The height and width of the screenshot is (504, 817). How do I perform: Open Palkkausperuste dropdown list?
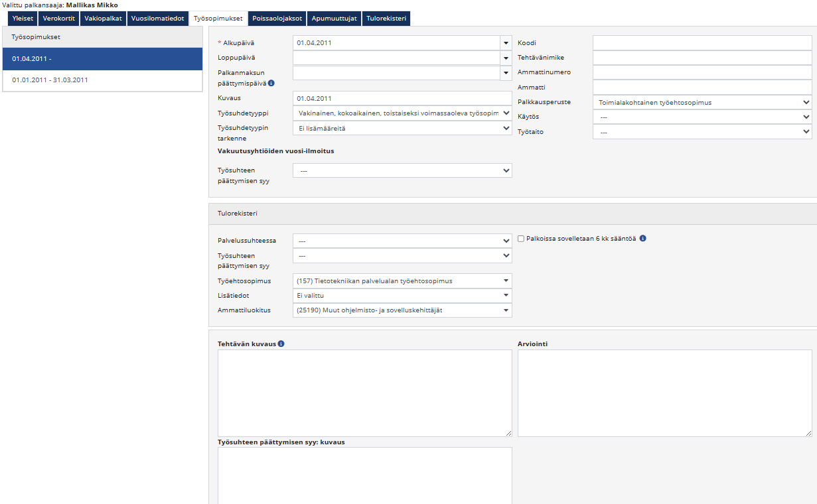702,103
